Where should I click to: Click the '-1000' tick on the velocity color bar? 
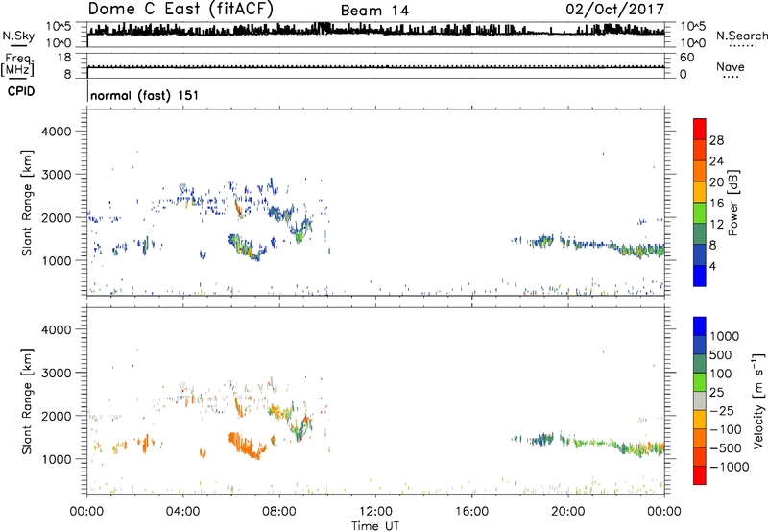(x=730, y=467)
